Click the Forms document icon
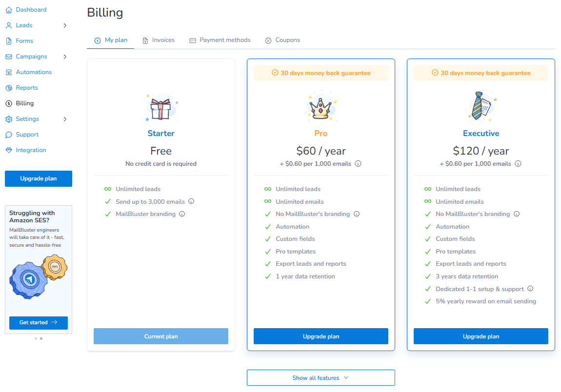 9,41
